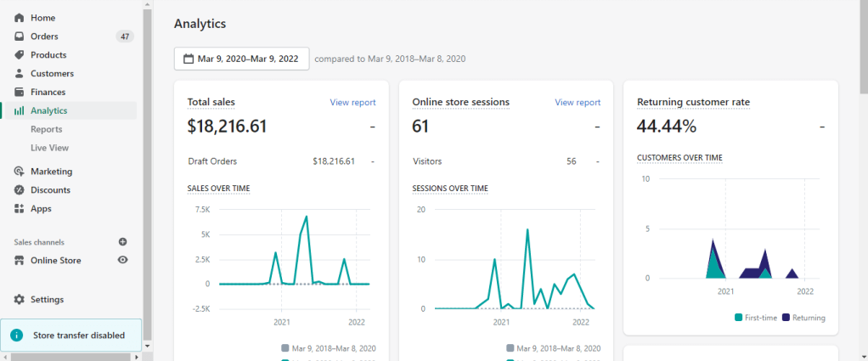Click the Finances bank icon
The width and height of the screenshot is (868, 361).
(x=19, y=93)
